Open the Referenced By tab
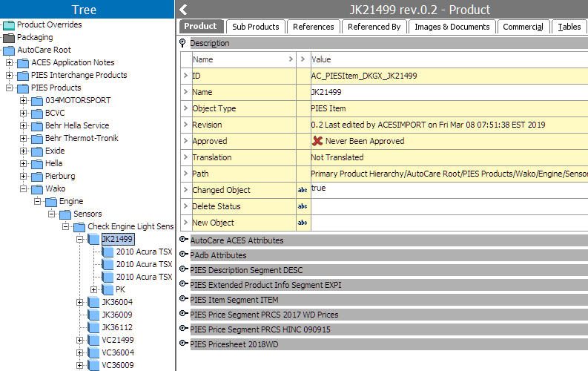Screen dimensions: 588x371 tap(374, 27)
